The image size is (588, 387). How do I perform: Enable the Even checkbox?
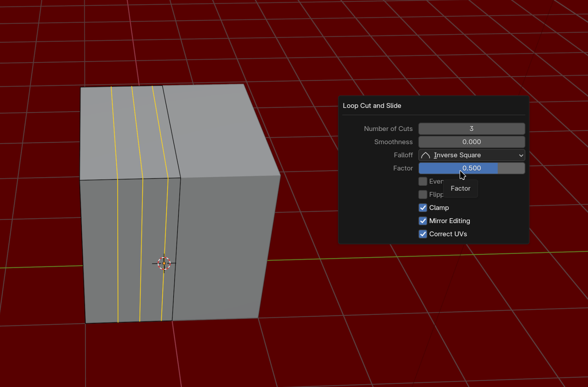pyautogui.click(x=423, y=181)
